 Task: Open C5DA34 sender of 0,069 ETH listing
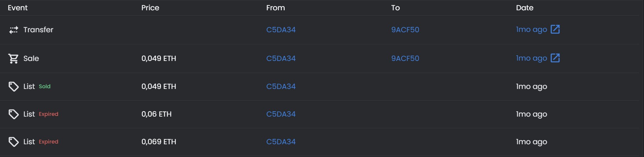[x=281, y=142]
